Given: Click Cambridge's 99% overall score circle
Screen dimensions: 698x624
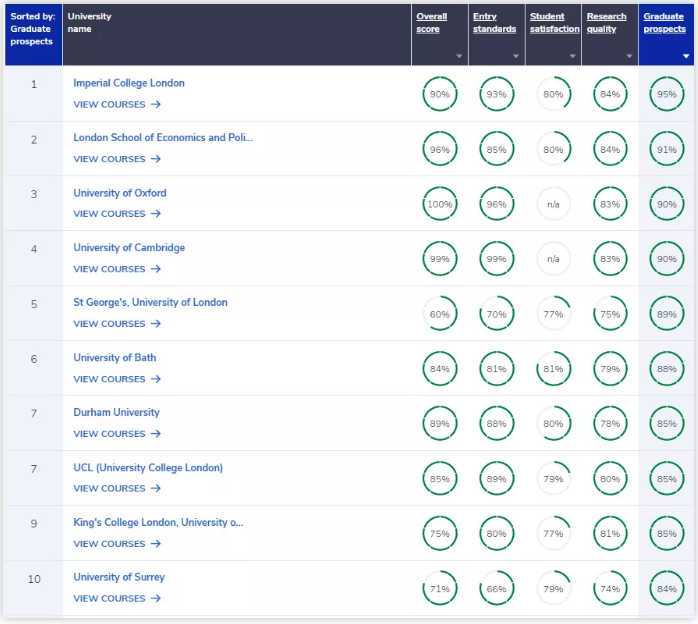Looking at the screenshot, I should [440, 259].
